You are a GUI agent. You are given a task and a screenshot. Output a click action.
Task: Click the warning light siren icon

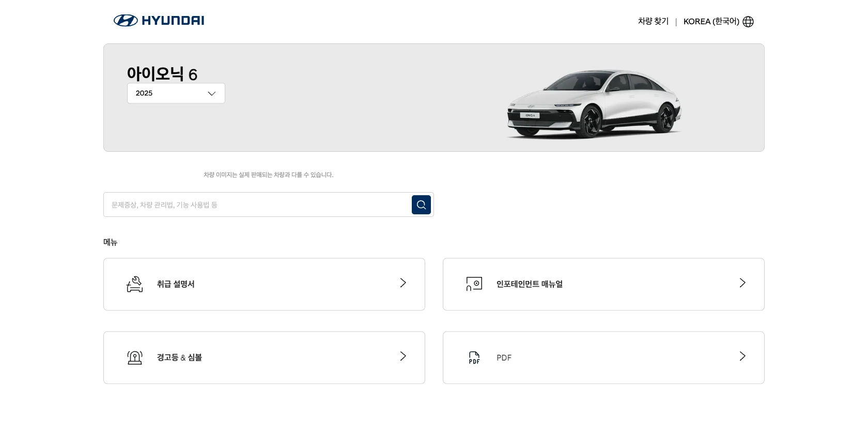pyautogui.click(x=135, y=357)
